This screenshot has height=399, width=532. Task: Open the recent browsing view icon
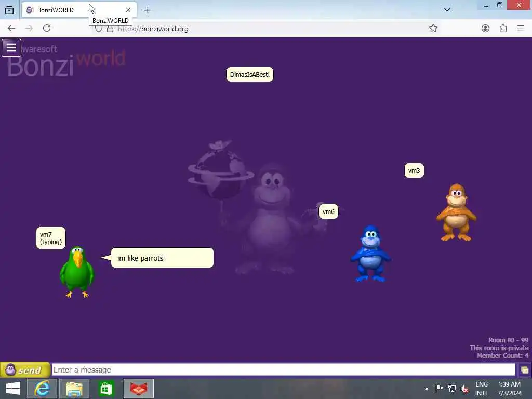9,10
